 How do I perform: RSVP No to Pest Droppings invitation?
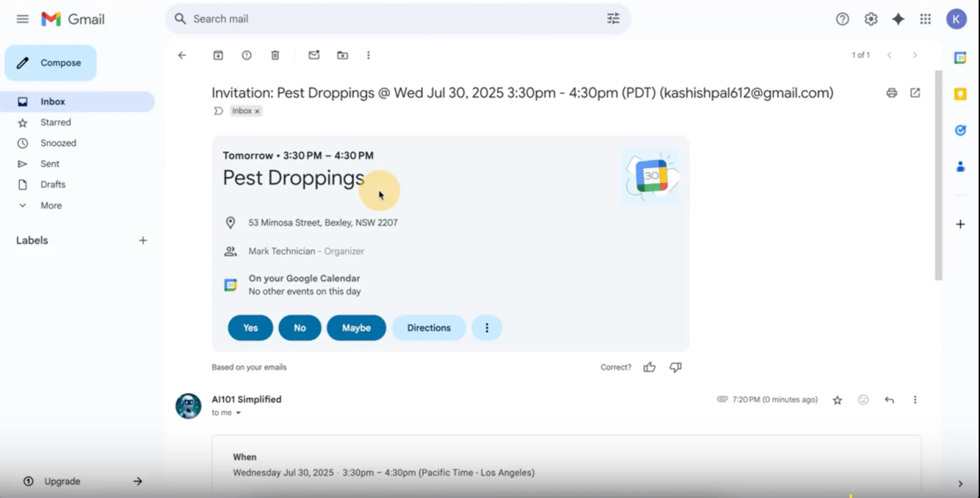300,328
